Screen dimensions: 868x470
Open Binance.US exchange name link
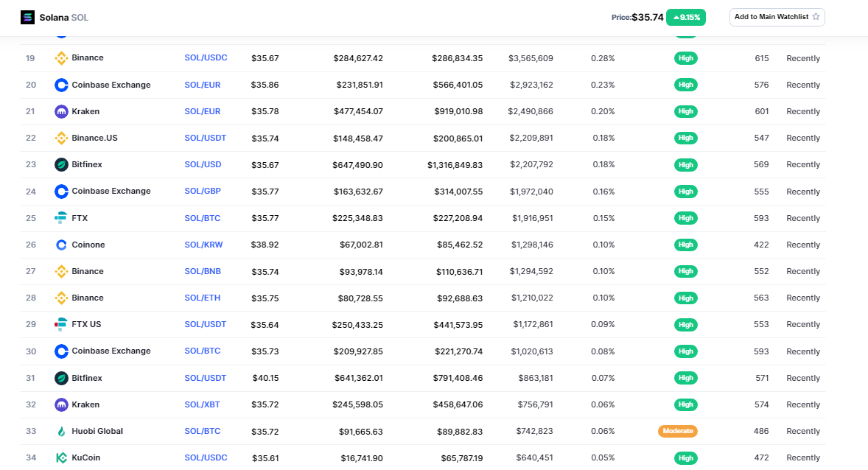[94, 138]
